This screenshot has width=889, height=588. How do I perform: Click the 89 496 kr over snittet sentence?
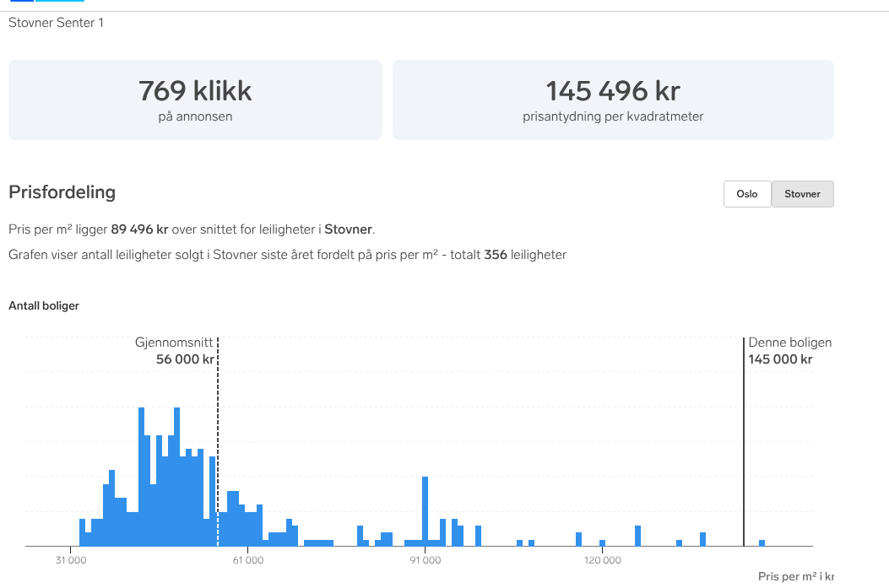click(x=192, y=229)
